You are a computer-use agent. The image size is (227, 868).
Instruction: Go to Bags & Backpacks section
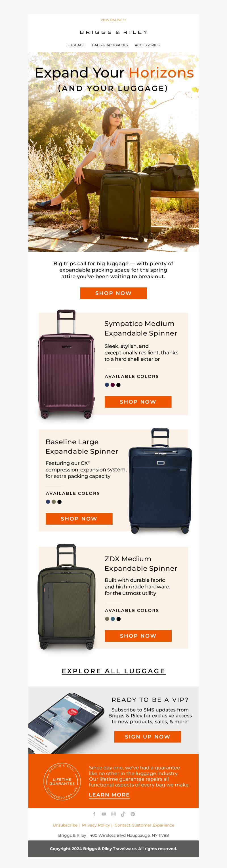(x=110, y=45)
